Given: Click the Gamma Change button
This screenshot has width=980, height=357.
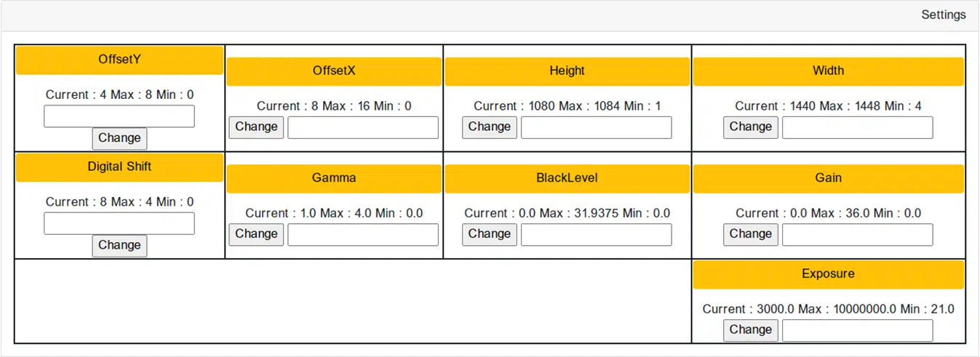Looking at the screenshot, I should click(256, 234).
